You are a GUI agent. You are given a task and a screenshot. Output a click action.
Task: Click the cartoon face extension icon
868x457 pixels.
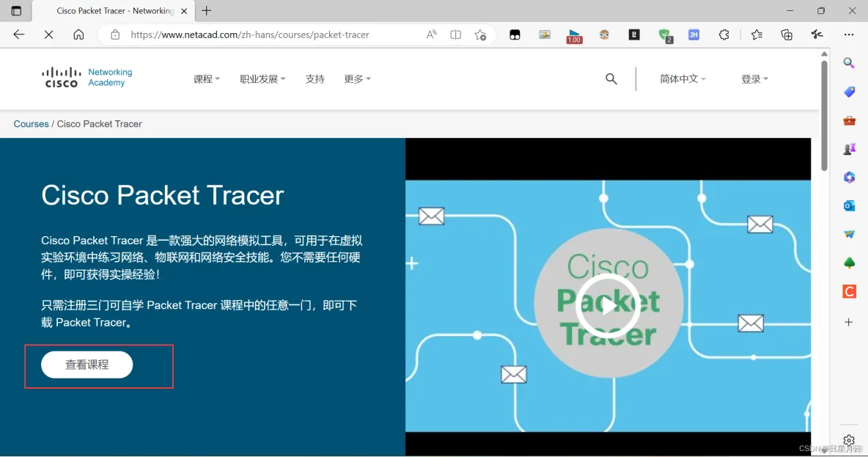click(604, 34)
